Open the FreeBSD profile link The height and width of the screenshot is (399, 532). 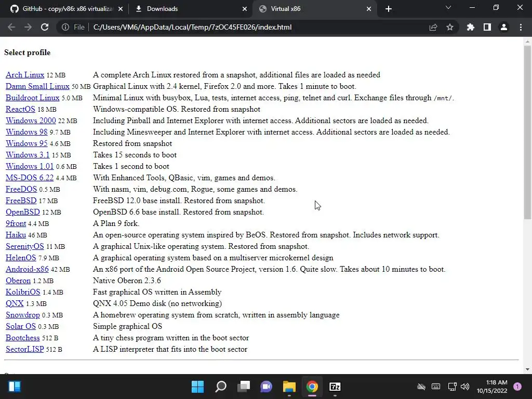pos(21,201)
